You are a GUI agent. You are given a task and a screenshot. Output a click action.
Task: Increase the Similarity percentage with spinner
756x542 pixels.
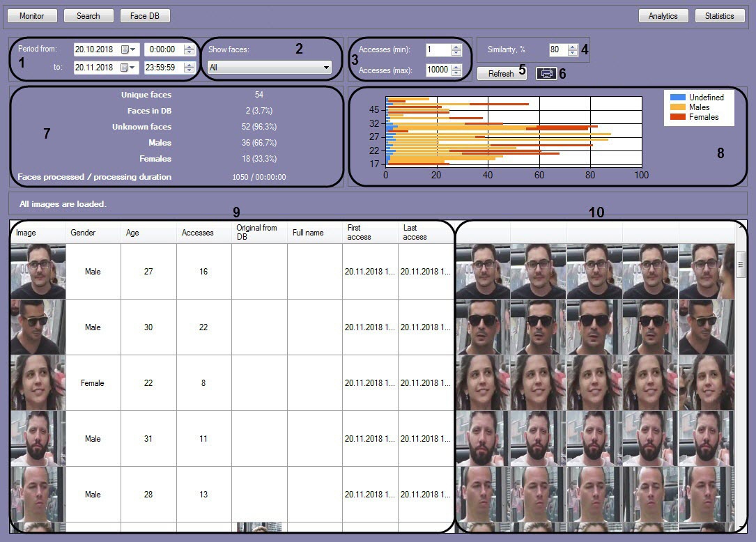(x=573, y=47)
